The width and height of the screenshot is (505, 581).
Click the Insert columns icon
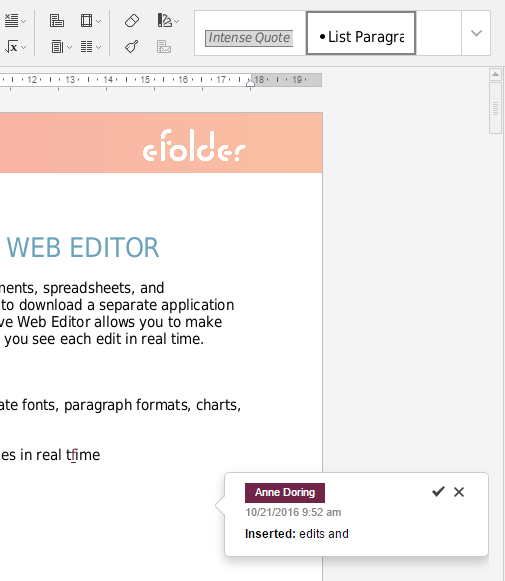click(x=86, y=47)
